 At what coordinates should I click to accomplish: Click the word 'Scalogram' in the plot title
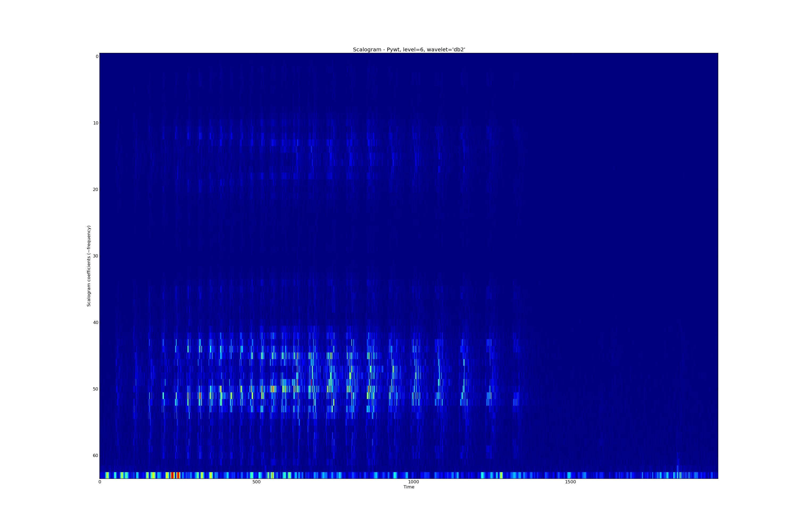pos(367,49)
